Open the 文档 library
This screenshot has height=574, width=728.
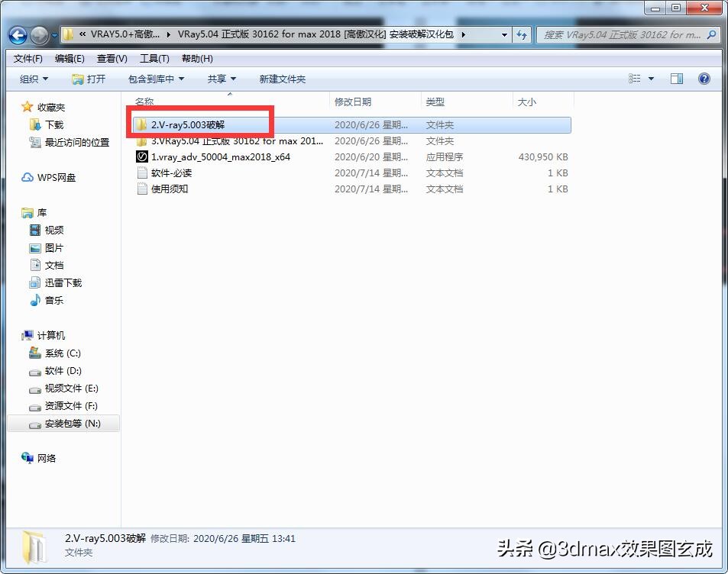point(47,266)
